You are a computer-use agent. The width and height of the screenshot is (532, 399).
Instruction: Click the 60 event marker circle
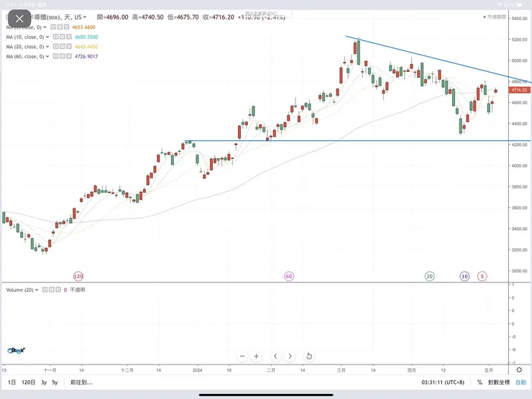289,276
